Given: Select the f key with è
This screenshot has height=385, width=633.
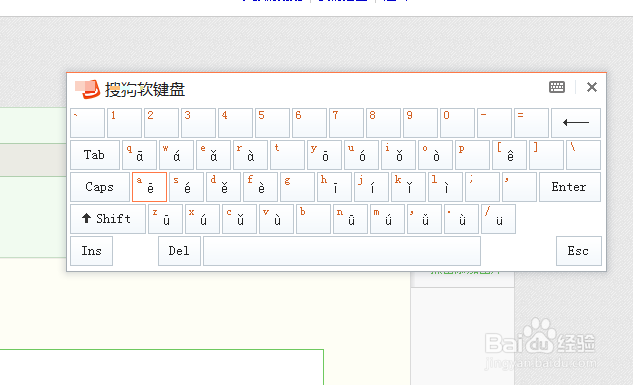Looking at the screenshot, I should click(x=260, y=187).
